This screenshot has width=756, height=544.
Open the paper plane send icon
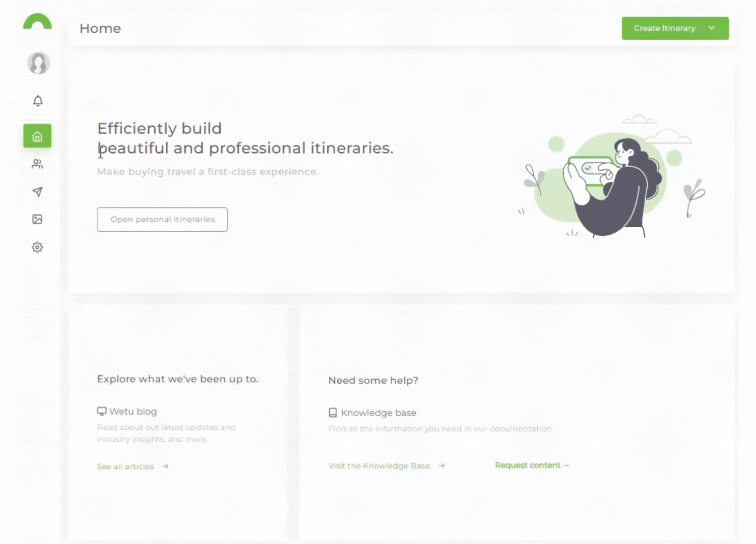pyautogui.click(x=37, y=191)
